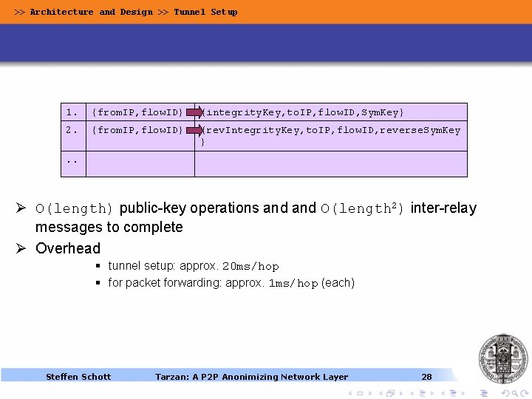532x399 pixels.
Task: Jump to previous section arrow
Action: 443,394
